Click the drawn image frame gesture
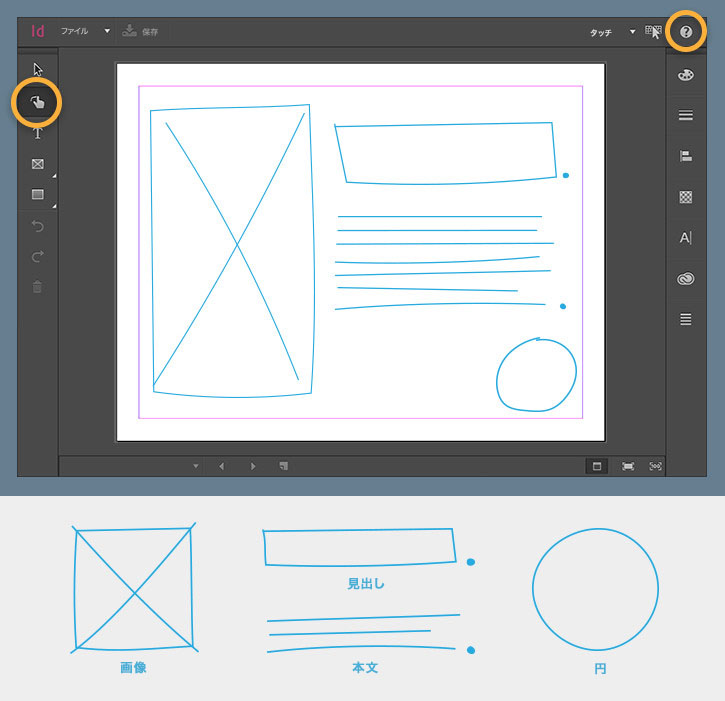Image resolution: width=725 pixels, height=701 pixels. coord(233,251)
